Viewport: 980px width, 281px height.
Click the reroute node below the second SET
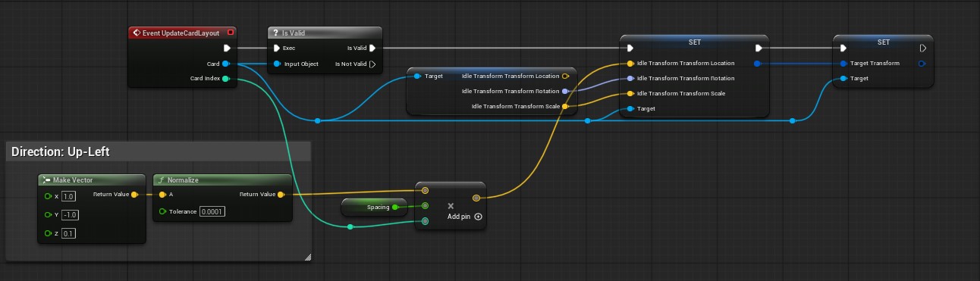point(792,120)
